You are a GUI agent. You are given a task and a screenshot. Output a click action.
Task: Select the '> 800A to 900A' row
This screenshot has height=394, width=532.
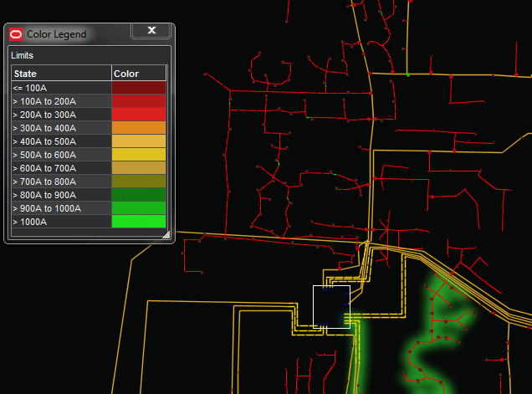click(x=89, y=195)
